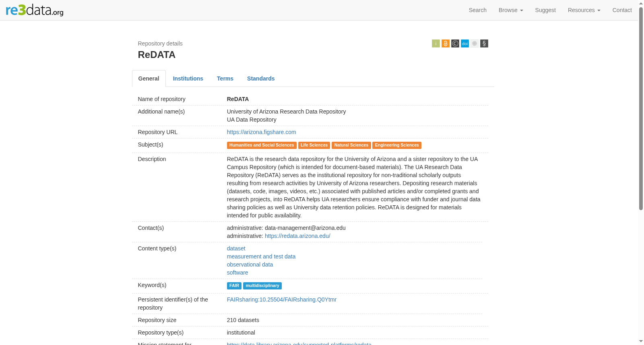The image size is (644, 345).
Task: Select the Life Sciences subject tag
Action: coord(314,145)
